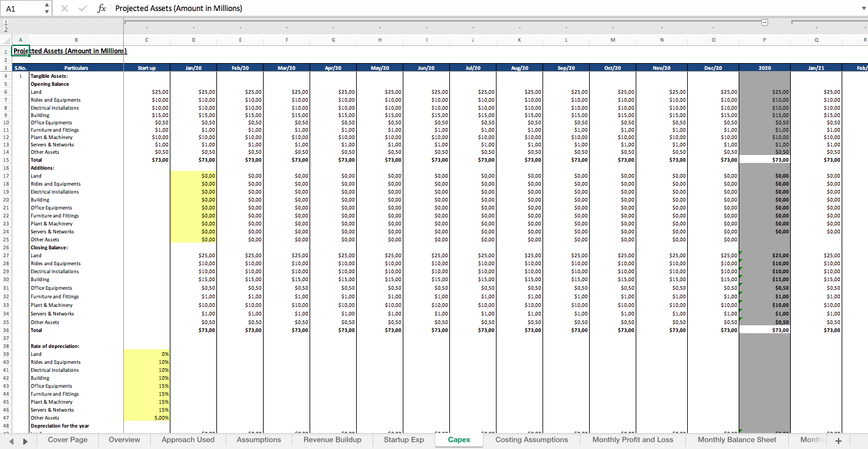Image resolution: width=868 pixels, height=449 pixels.
Task: Expand the formula bar with the right-side arrow
Action: [863, 9]
